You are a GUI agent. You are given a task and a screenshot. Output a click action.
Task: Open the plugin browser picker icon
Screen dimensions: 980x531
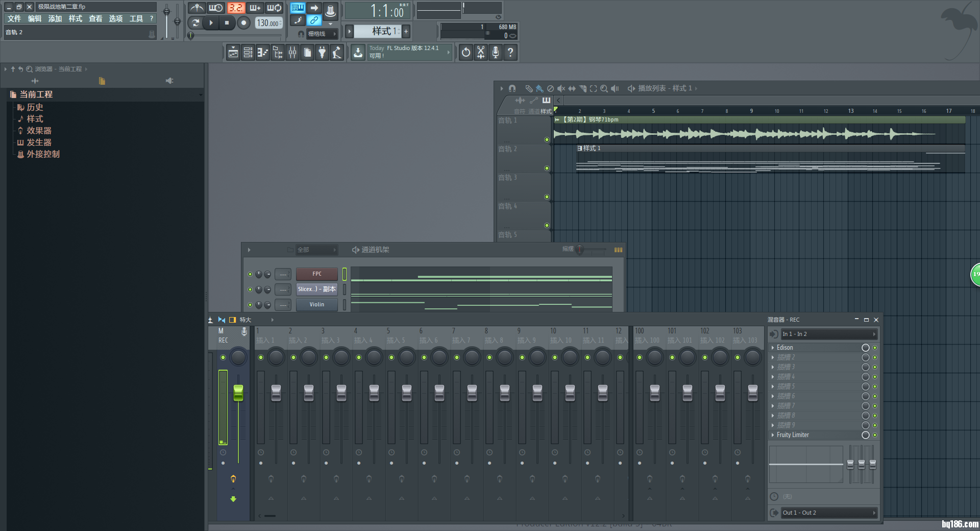[322, 53]
